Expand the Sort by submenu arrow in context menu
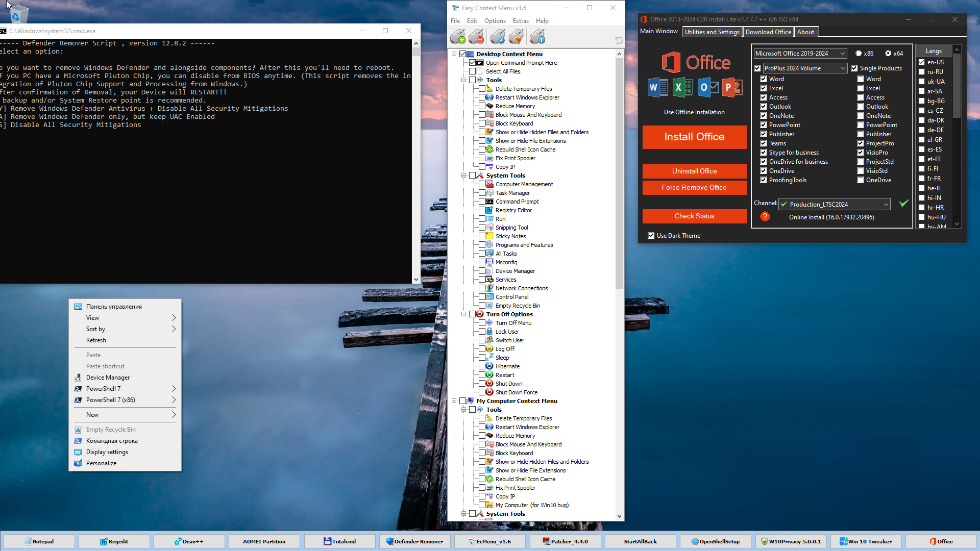Image resolution: width=980 pixels, height=551 pixels. [174, 329]
